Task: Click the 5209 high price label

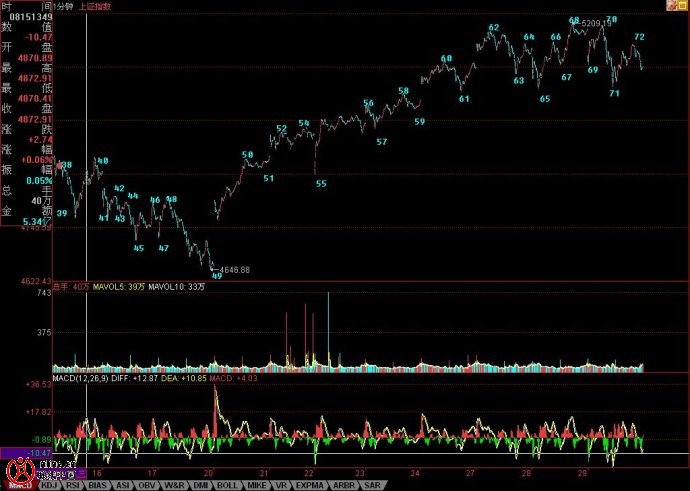Action: coord(596,23)
